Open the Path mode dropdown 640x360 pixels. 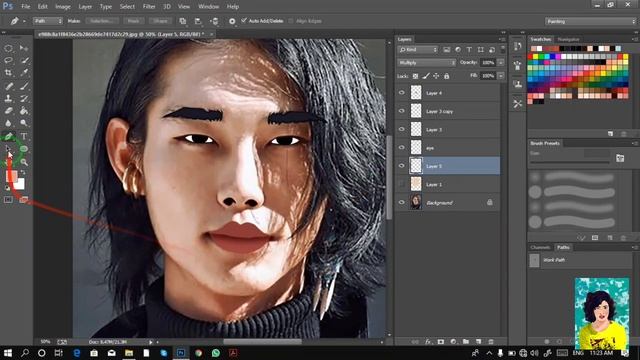pos(48,21)
